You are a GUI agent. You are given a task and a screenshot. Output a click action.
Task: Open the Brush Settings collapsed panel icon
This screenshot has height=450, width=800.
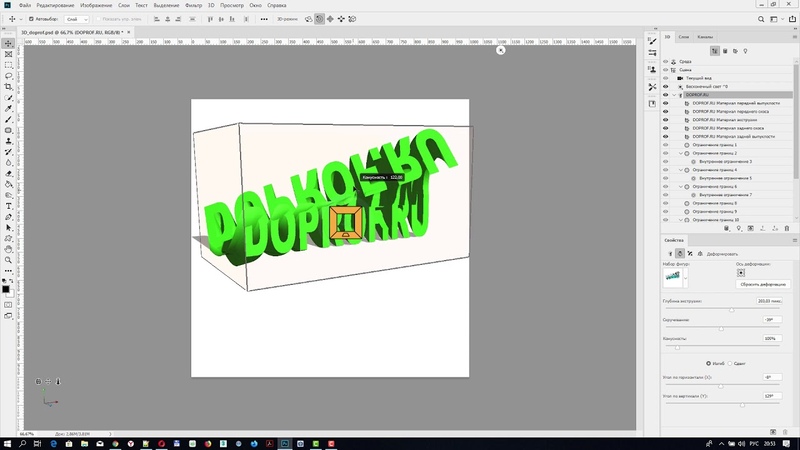pos(652,41)
